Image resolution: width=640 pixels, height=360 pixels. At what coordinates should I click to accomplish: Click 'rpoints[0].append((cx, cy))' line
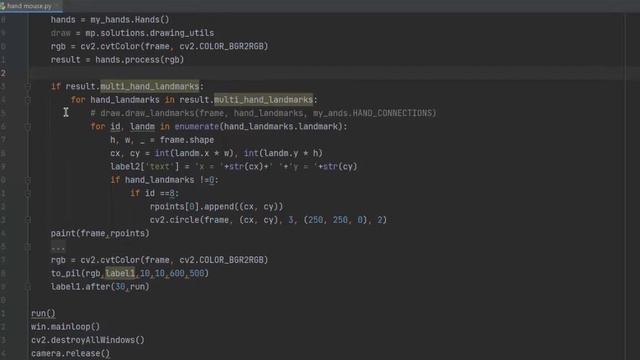(216, 207)
